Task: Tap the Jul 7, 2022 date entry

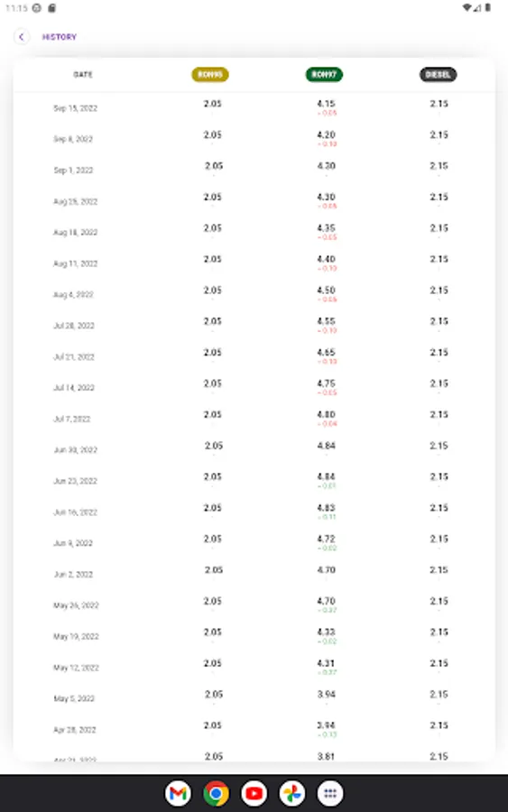Action: pyautogui.click(x=72, y=419)
